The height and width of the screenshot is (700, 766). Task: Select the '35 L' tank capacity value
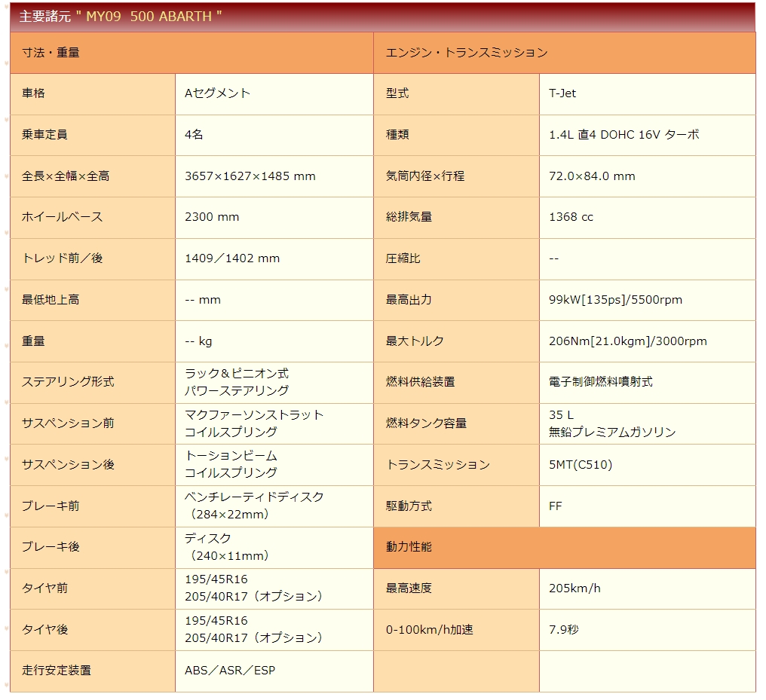[x=562, y=415]
